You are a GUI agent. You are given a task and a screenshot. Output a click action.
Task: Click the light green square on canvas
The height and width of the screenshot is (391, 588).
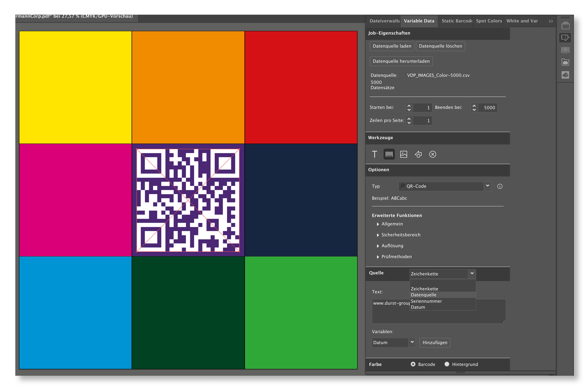pyautogui.click(x=301, y=313)
